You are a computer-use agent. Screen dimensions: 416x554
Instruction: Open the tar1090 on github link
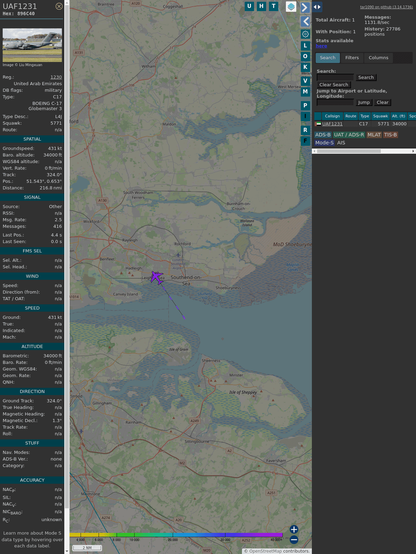tap(386, 7)
